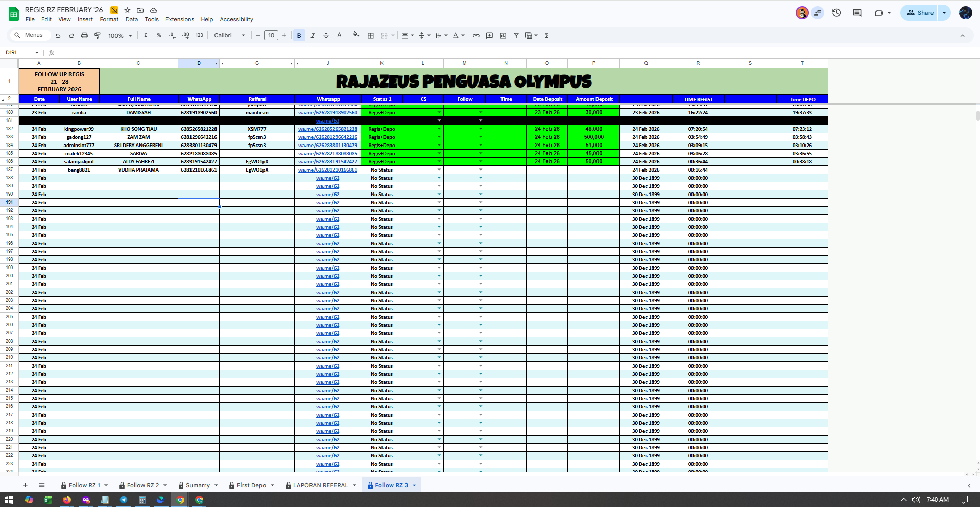Go to Google Sheets home

[14, 14]
